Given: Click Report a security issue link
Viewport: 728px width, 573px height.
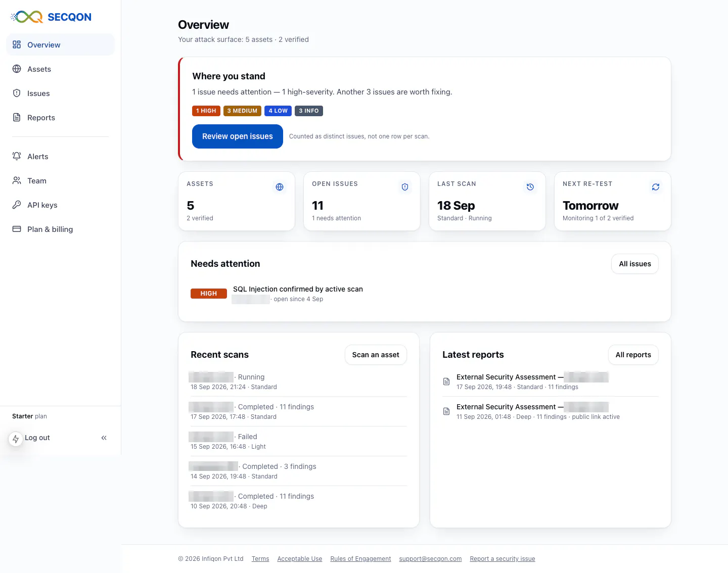Looking at the screenshot, I should 503,559.
